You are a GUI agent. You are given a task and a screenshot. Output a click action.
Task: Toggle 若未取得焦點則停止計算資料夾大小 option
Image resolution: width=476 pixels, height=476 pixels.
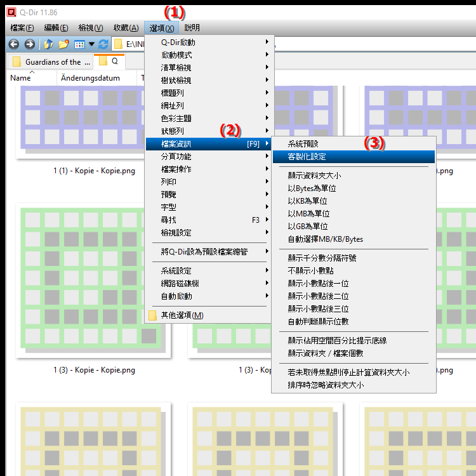(354, 373)
